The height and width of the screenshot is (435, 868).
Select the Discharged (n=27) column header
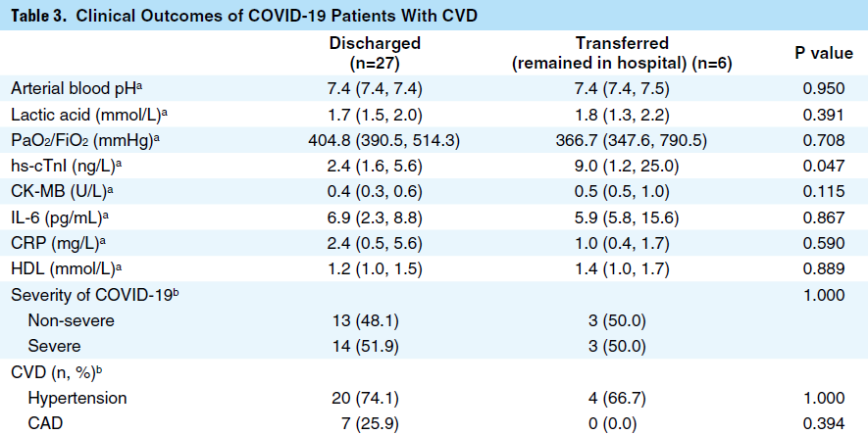375,53
